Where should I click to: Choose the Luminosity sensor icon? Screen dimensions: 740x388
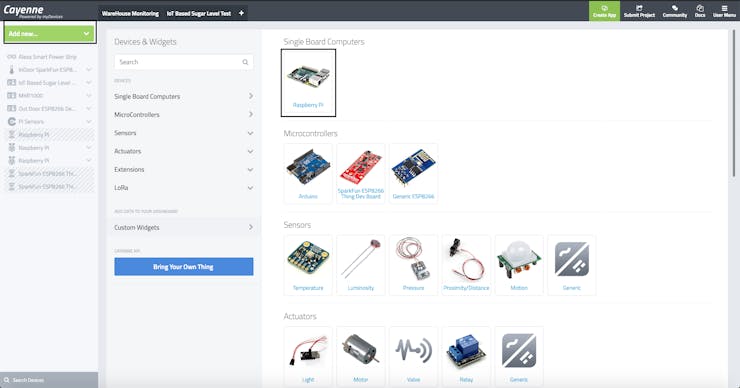(x=361, y=265)
